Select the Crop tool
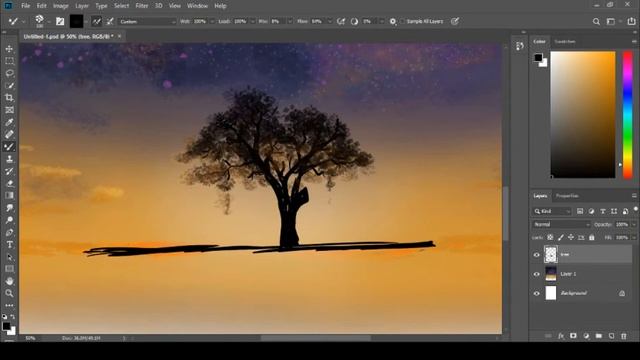This screenshot has width=640, height=360. pyautogui.click(x=9, y=98)
